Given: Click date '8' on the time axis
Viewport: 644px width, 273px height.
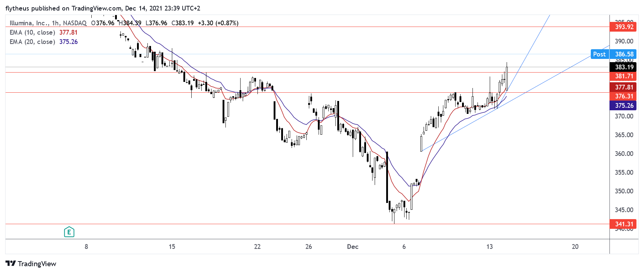Looking at the screenshot, I should (x=86, y=246).
